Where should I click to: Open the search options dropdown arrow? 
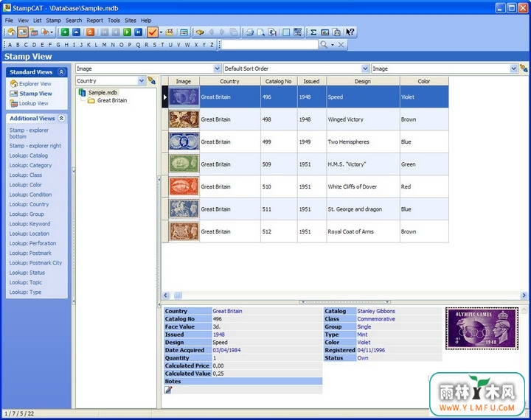[333, 45]
